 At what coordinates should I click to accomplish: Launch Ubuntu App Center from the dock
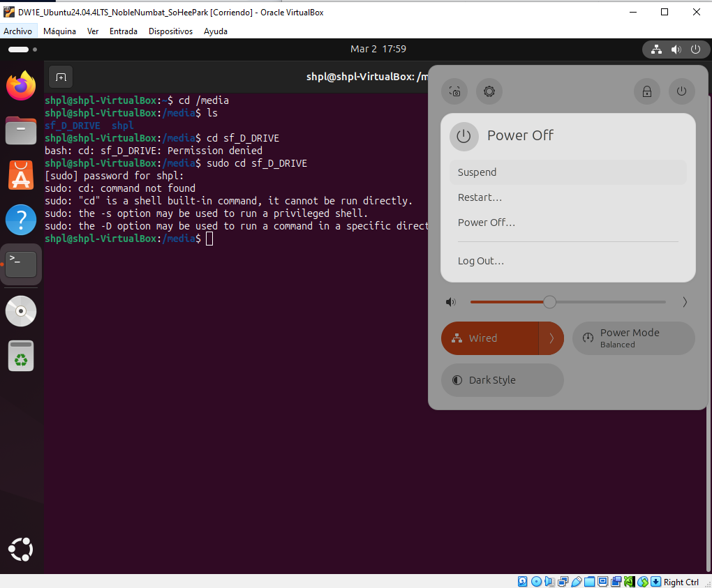21,175
